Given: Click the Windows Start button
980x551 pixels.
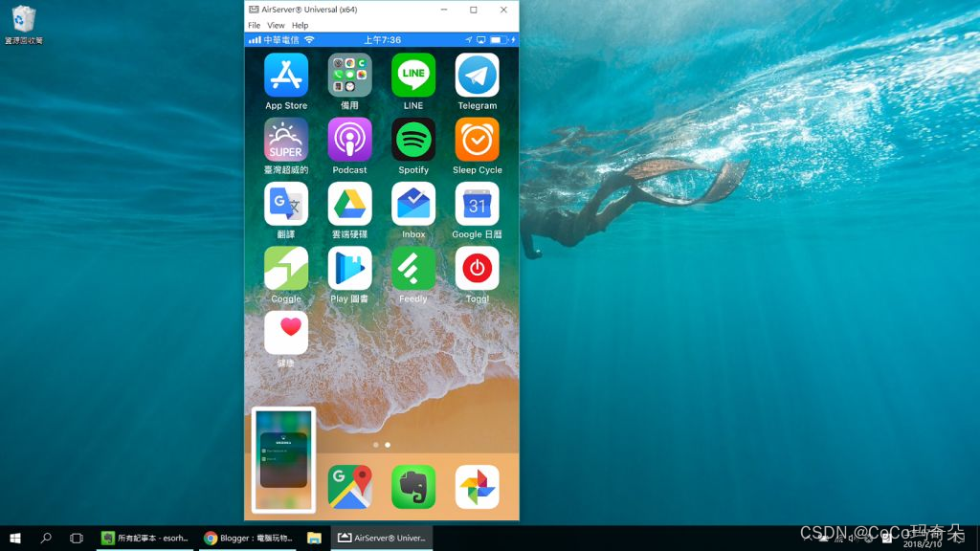Looking at the screenshot, I should click(15, 538).
